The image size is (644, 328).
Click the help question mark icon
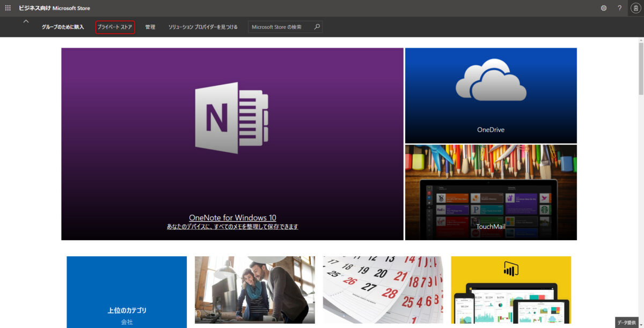(619, 8)
